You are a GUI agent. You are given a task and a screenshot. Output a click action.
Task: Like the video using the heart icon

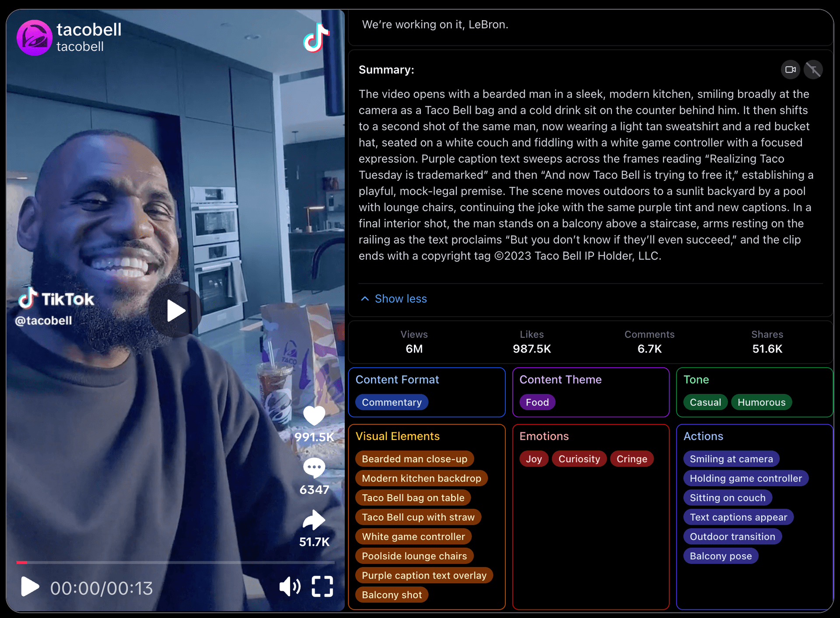(314, 415)
